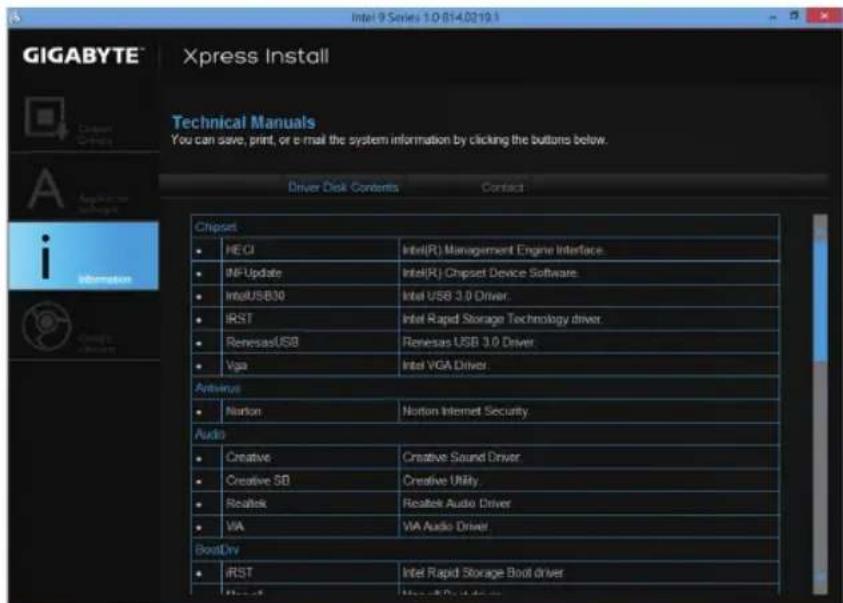Switch to Driver Disk Contents tab

point(343,187)
